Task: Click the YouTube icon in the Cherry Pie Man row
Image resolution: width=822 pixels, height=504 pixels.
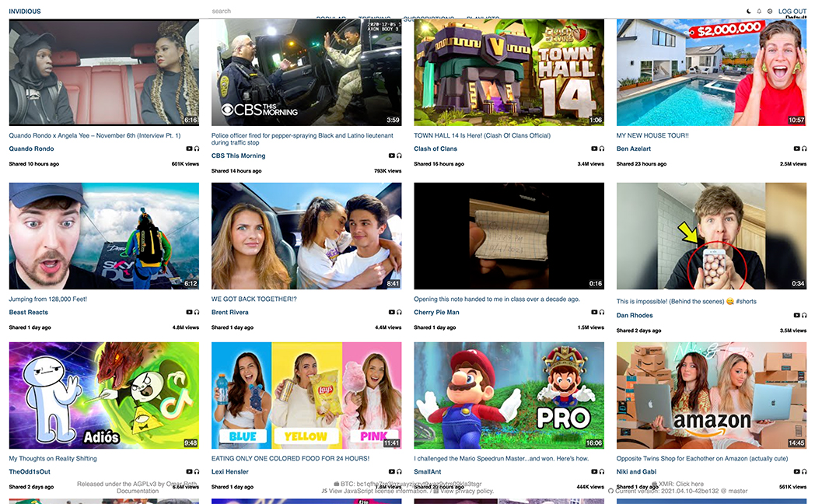Action: 594,312
